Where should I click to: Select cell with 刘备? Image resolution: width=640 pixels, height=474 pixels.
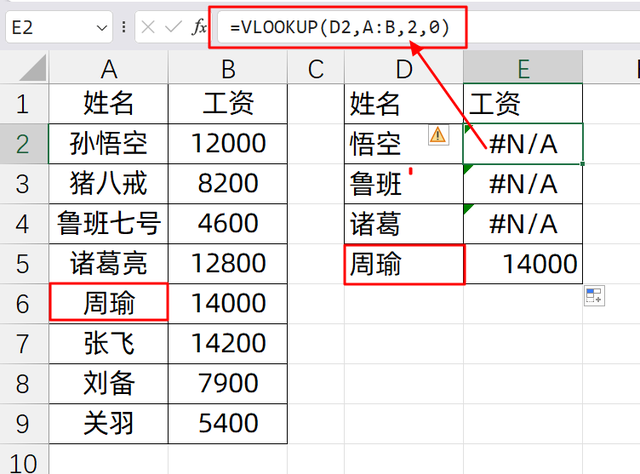point(109,384)
